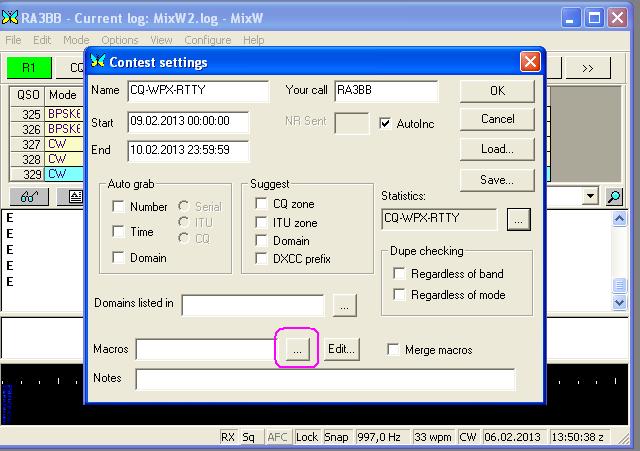This screenshot has height=451, width=640.
Task: Click the Macros browse ellipsis button
Action: (x=297, y=349)
